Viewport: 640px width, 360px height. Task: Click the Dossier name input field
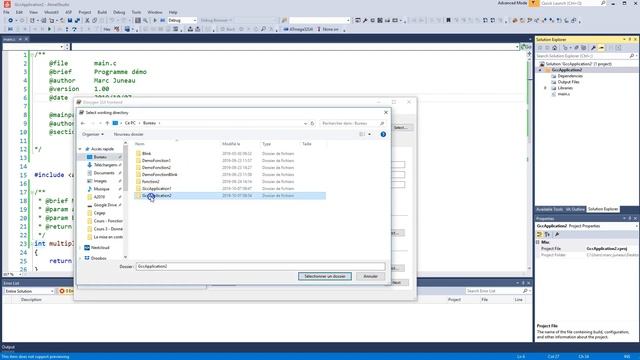[x=260, y=266]
